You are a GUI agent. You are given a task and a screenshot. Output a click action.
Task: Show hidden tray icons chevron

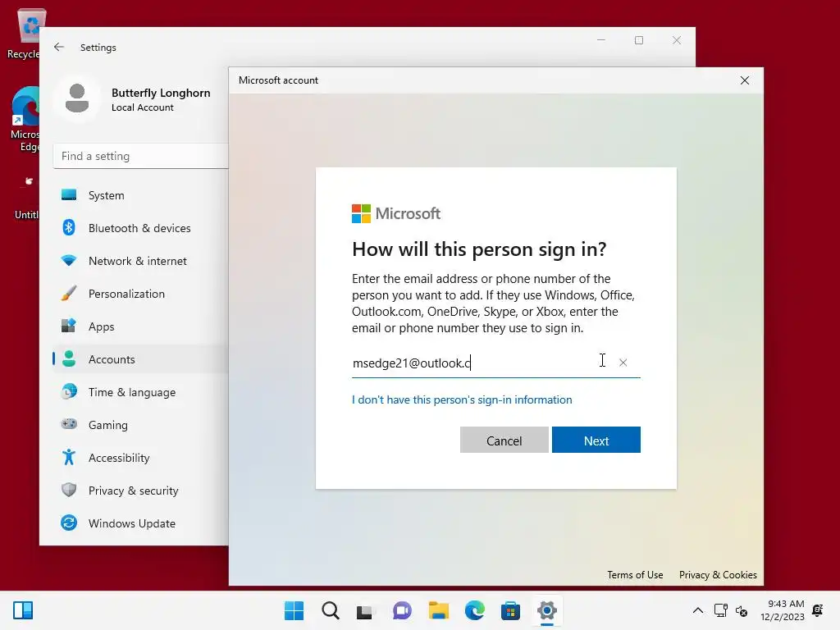click(698, 610)
